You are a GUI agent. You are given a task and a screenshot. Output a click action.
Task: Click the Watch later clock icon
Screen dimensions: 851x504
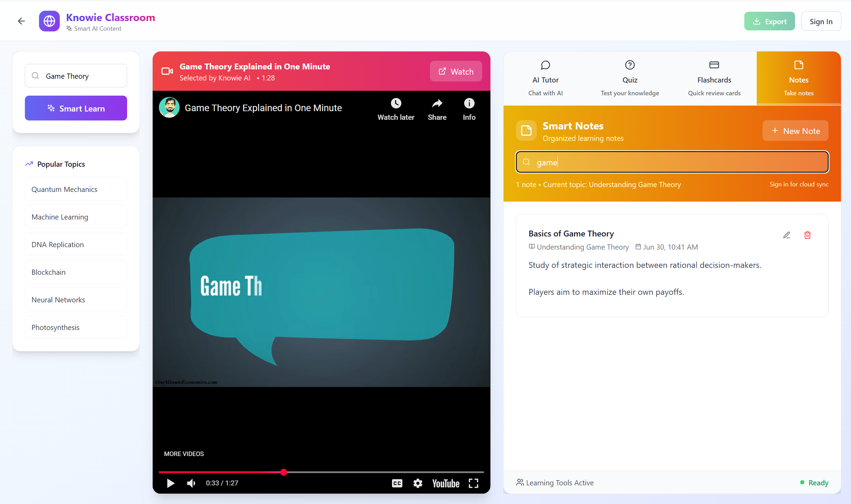click(396, 103)
